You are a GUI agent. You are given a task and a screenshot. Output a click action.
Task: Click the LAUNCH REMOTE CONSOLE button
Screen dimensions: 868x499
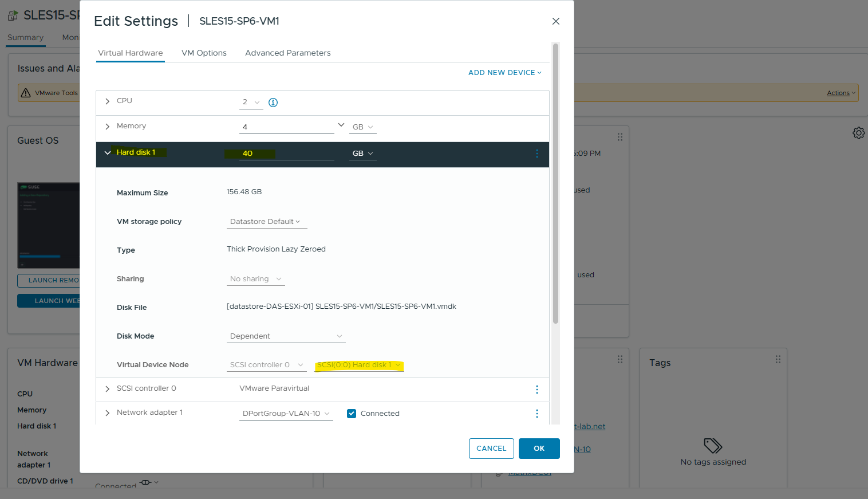click(49, 280)
